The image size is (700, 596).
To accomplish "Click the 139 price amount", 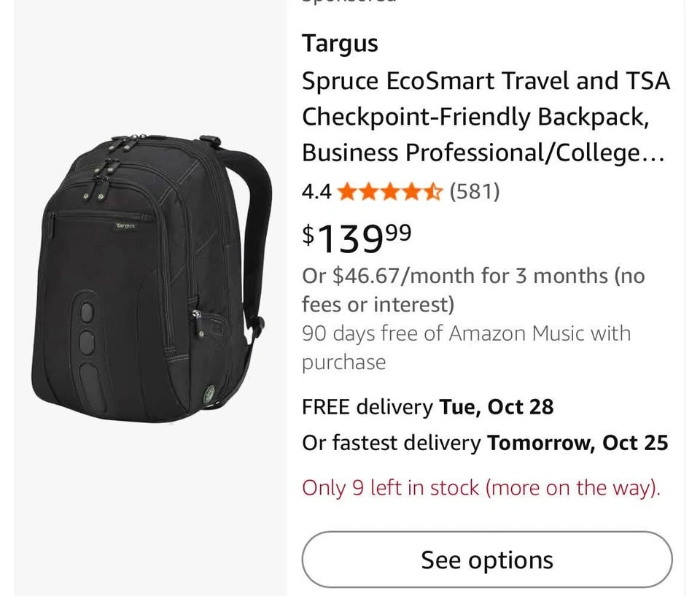I will [351, 239].
